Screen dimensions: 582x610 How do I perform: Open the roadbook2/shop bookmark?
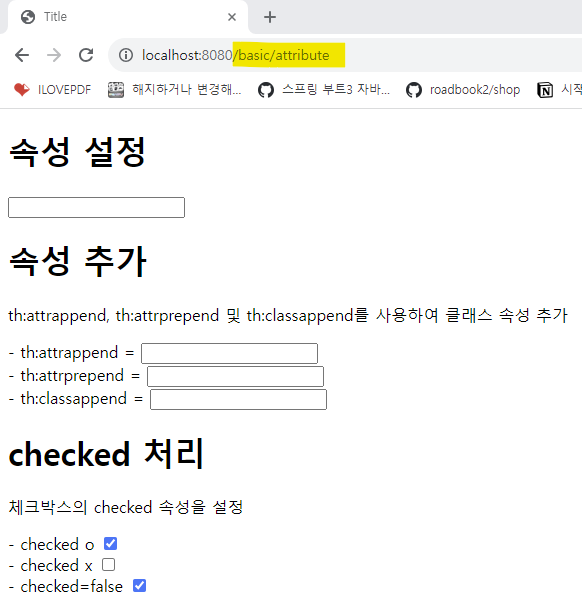463,90
